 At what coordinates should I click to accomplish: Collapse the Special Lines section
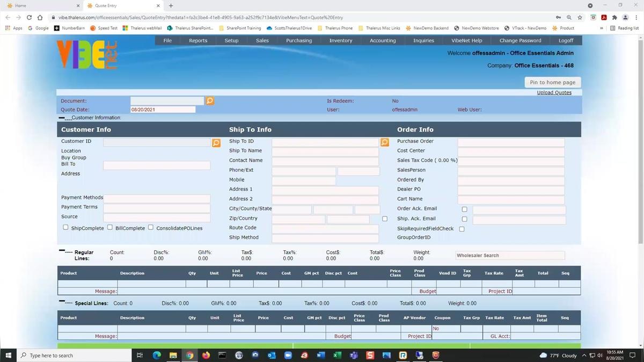[x=62, y=302]
